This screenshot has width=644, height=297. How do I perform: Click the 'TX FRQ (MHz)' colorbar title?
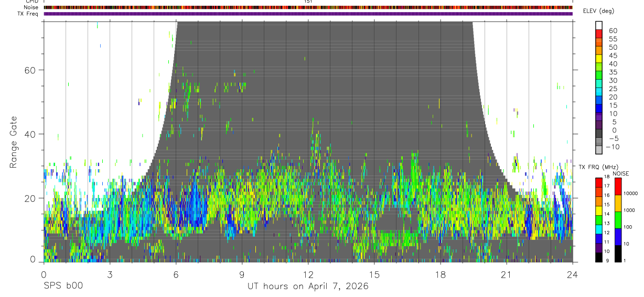[x=597, y=167]
